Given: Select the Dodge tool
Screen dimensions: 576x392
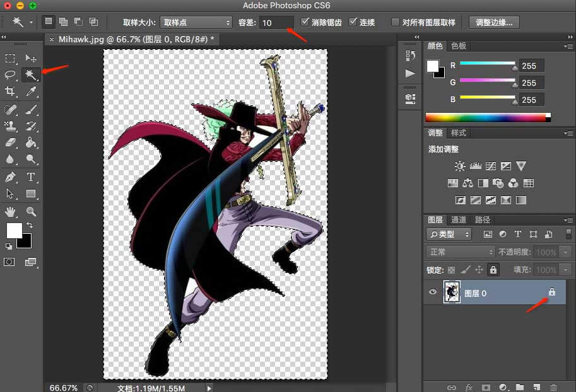Looking at the screenshot, I should click(31, 159).
